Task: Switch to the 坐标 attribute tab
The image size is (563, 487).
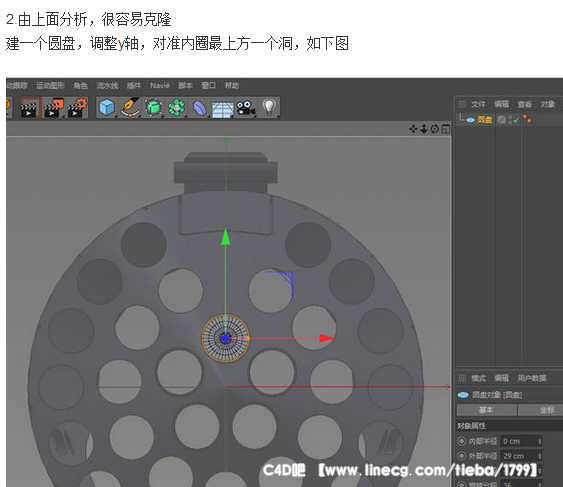Action: [540, 410]
